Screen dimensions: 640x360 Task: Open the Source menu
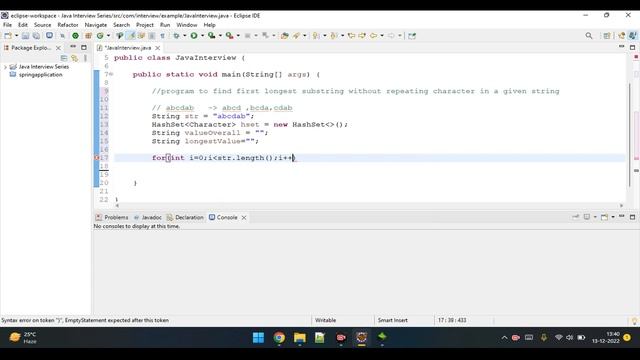click(x=42, y=25)
